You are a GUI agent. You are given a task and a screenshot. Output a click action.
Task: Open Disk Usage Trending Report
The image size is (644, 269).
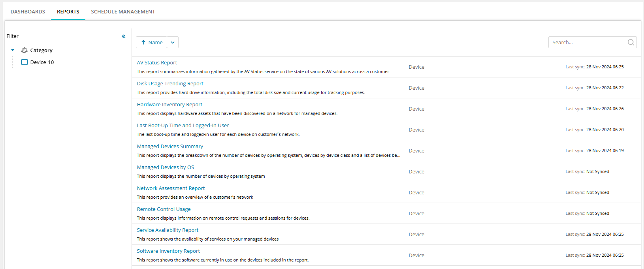click(x=170, y=83)
